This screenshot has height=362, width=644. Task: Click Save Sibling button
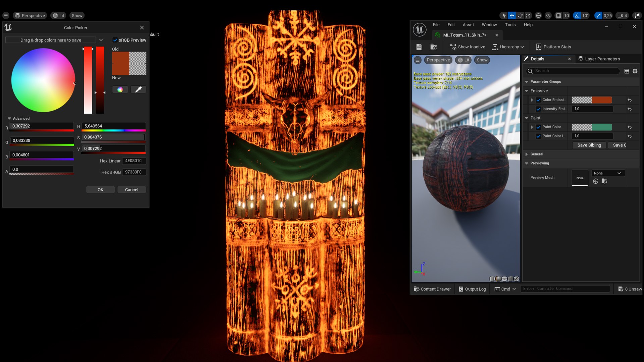point(589,145)
